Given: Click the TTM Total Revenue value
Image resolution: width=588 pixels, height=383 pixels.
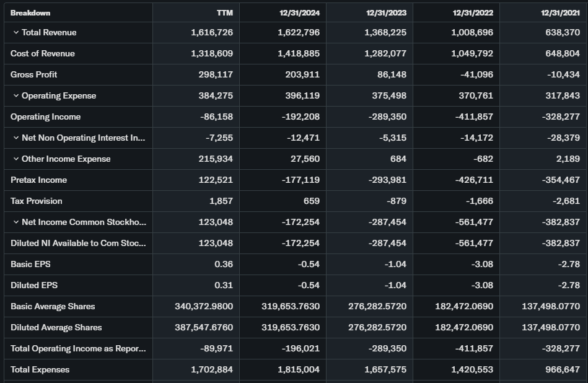Looking at the screenshot, I should [x=212, y=33].
